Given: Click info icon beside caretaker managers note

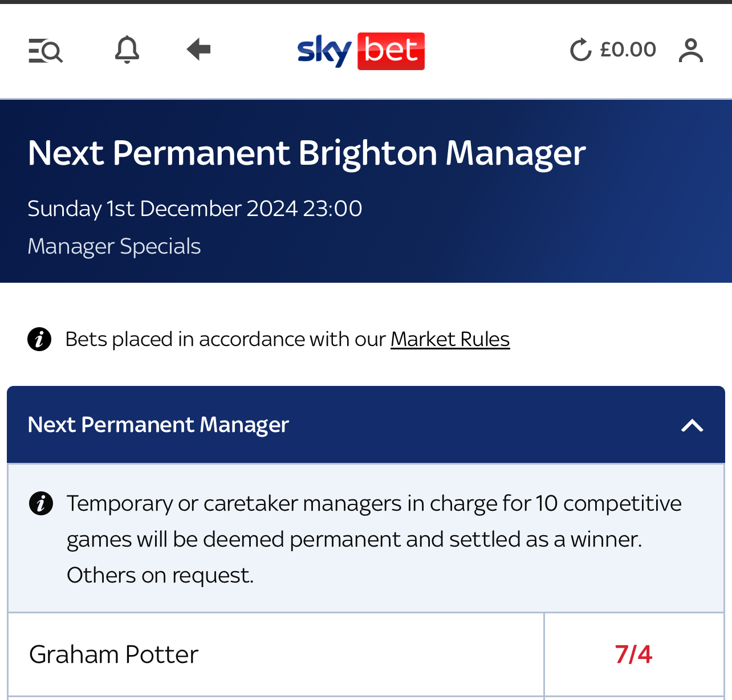Looking at the screenshot, I should tap(41, 503).
